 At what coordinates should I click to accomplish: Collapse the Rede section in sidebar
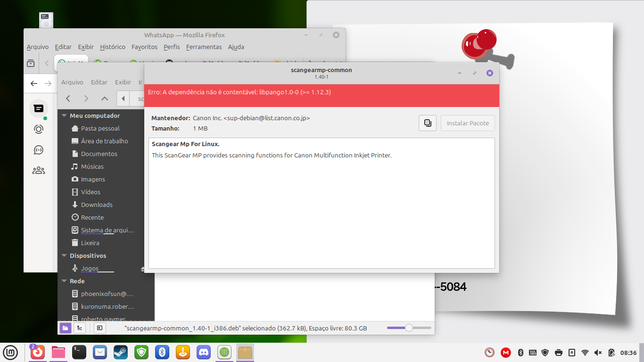click(64, 281)
